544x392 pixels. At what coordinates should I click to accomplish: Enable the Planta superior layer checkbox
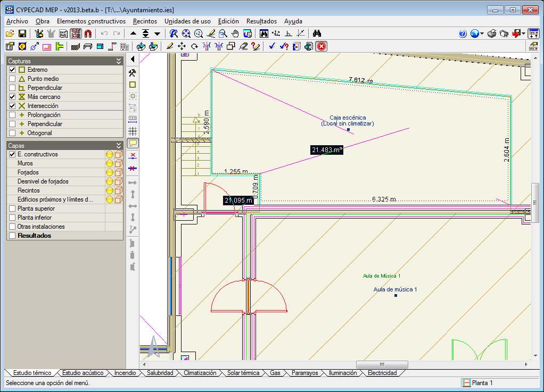12,208
